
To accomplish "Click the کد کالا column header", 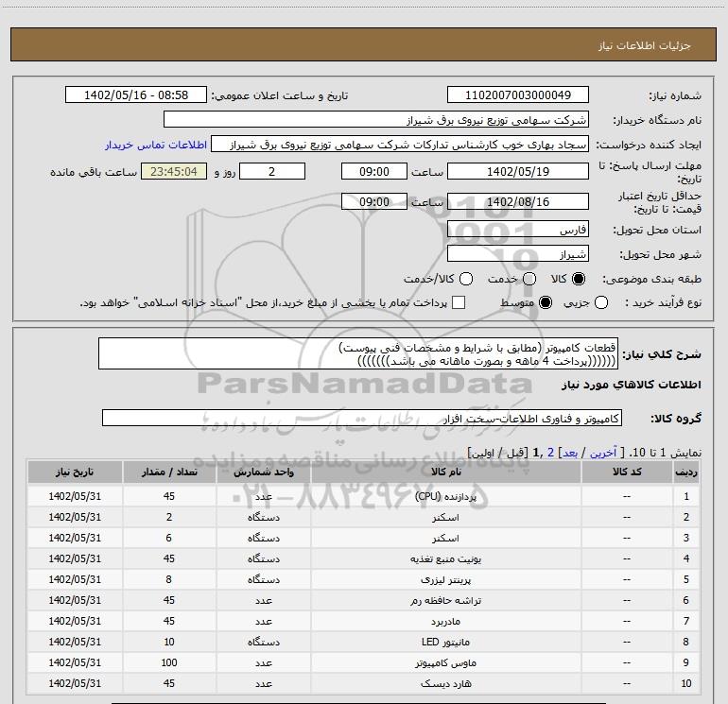I will 627,472.
